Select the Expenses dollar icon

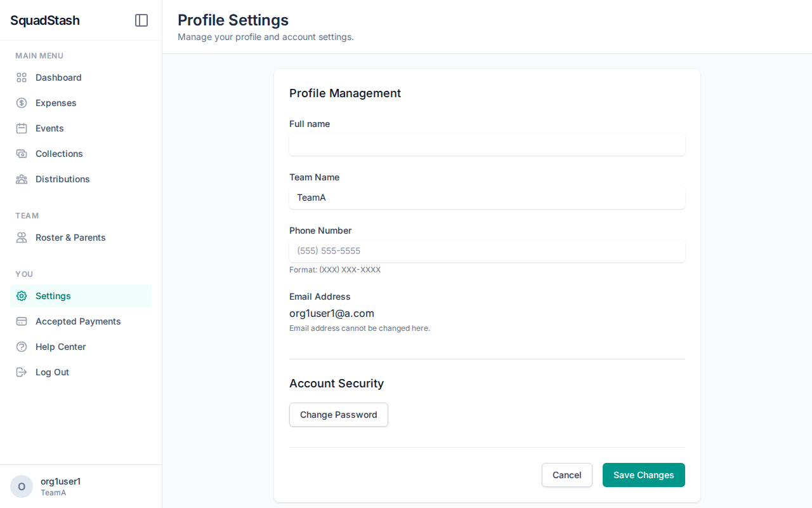pyautogui.click(x=21, y=102)
